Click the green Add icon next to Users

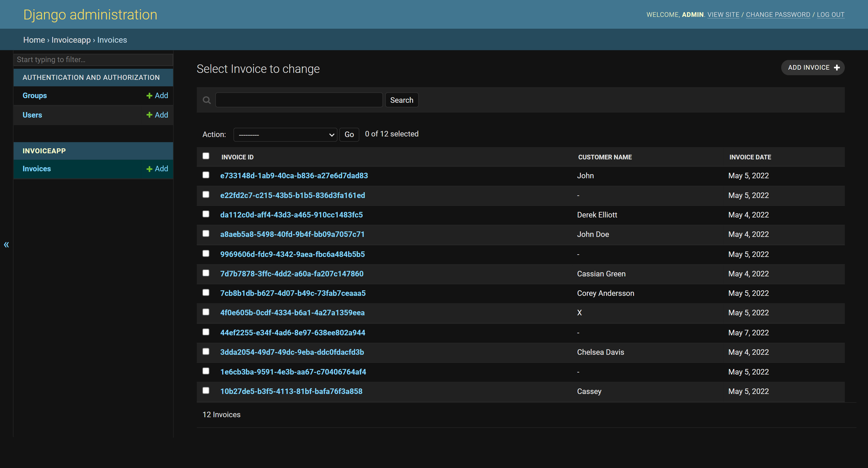[x=150, y=115]
